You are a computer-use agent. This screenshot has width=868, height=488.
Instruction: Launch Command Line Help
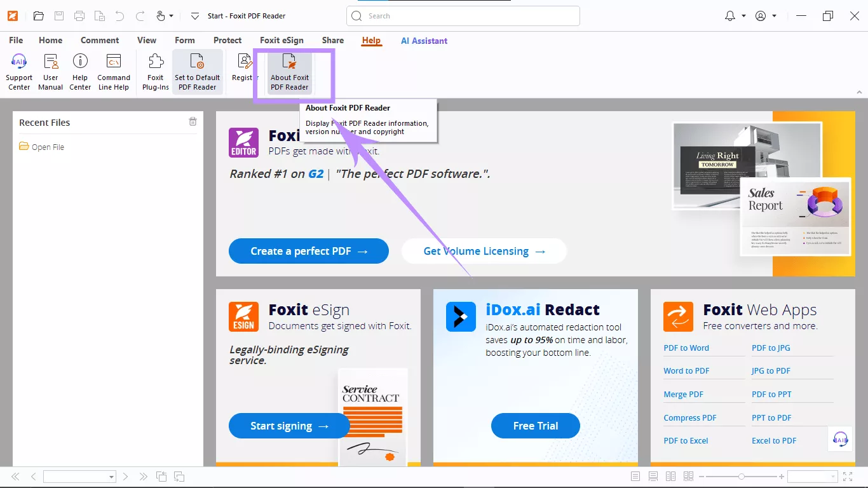(x=114, y=70)
